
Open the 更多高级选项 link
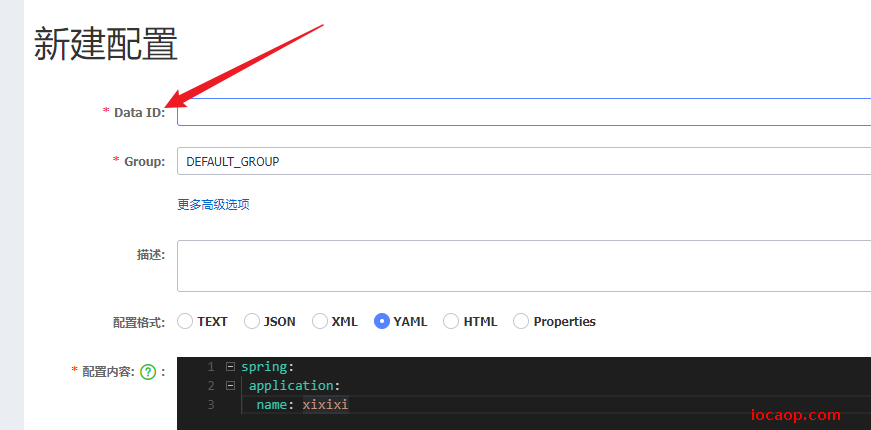point(213,204)
